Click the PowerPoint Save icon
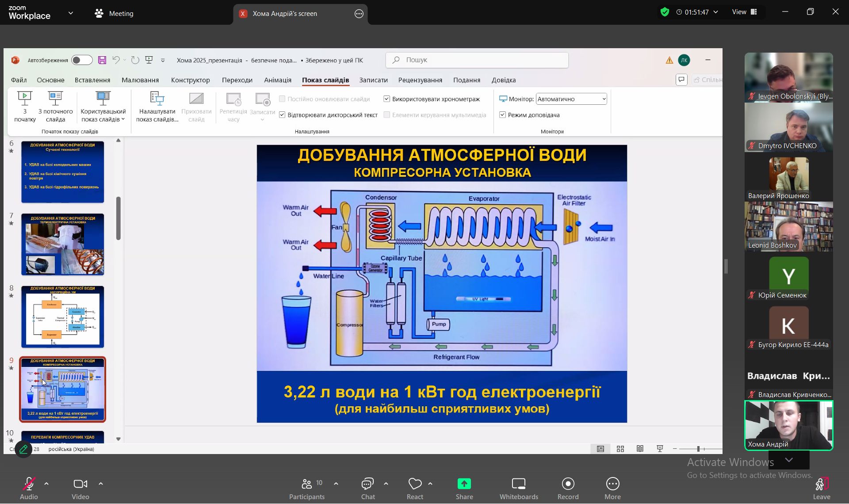This screenshot has width=849, height=504. pos(102,60)
